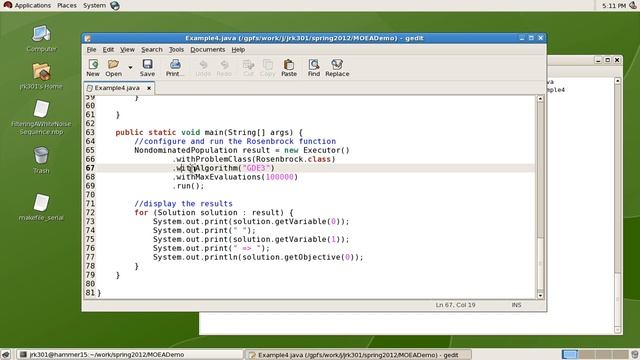This screenshot has width=640, height=360.
Task: Expand the Open recent files arrow
Action: (x=130, y=68)
